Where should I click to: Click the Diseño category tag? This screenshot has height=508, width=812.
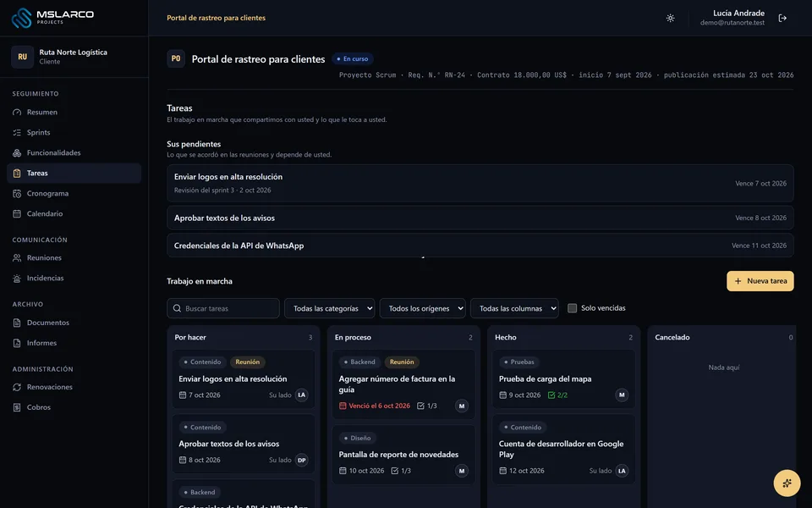point(357,438)
